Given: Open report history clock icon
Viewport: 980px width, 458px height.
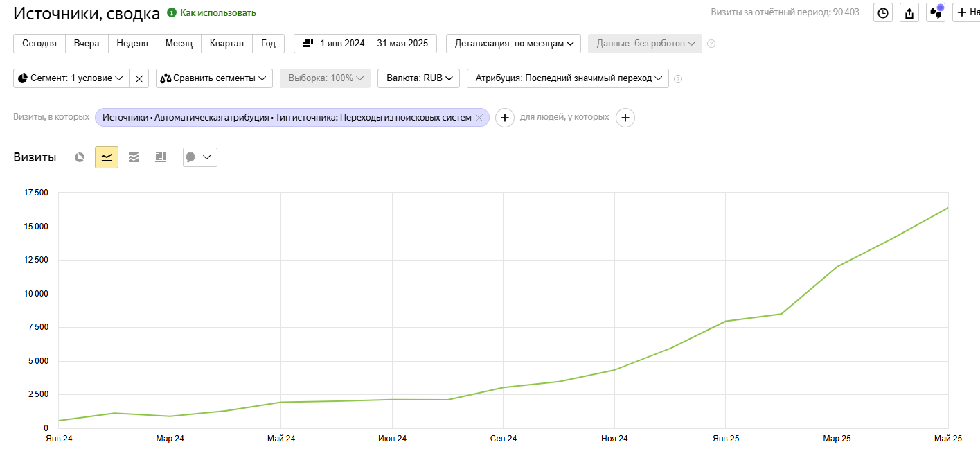Looking at the screenshot, I should coord(882,12).
